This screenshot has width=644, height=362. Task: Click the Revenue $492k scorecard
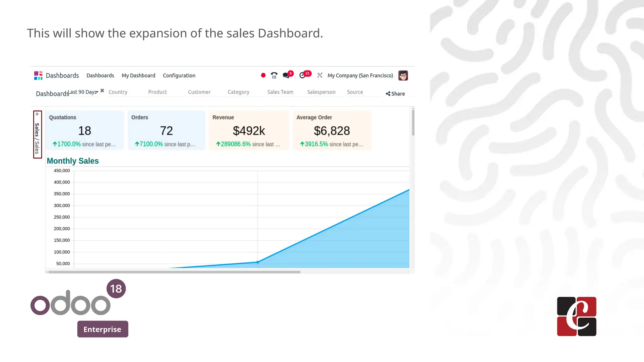[249, 131]
